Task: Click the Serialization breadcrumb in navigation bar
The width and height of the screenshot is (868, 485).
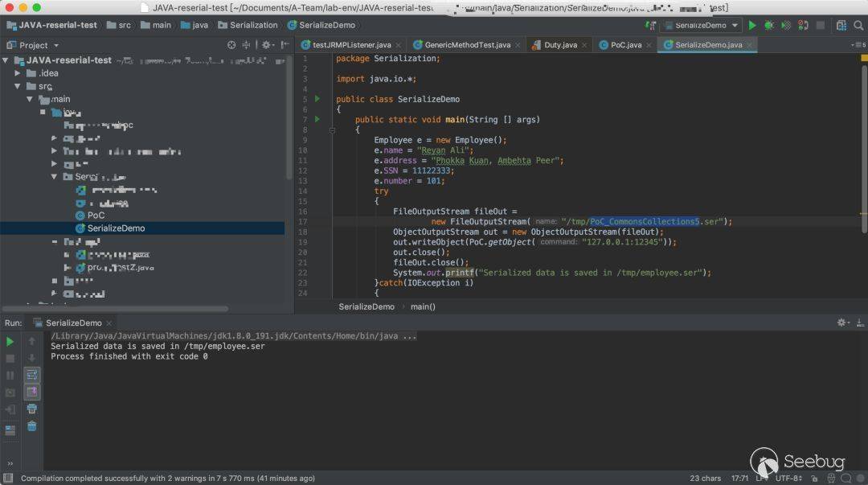Action: point(253,25)
